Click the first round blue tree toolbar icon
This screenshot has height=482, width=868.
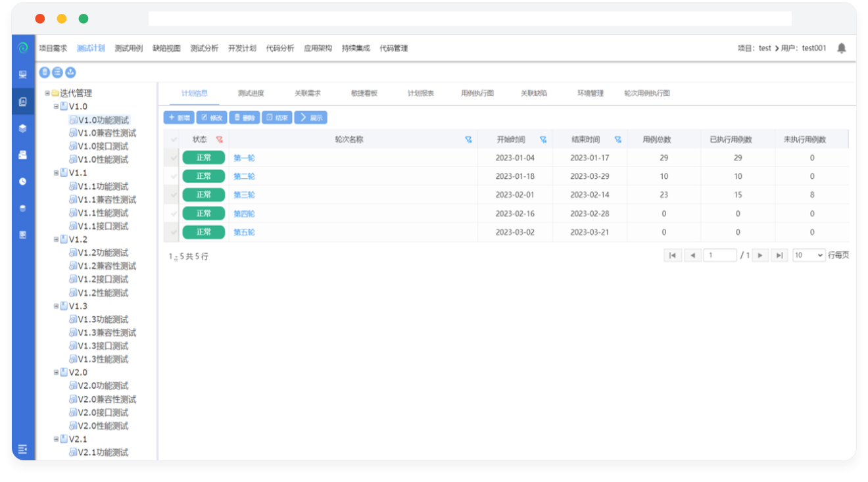click(x=45, y=73)
